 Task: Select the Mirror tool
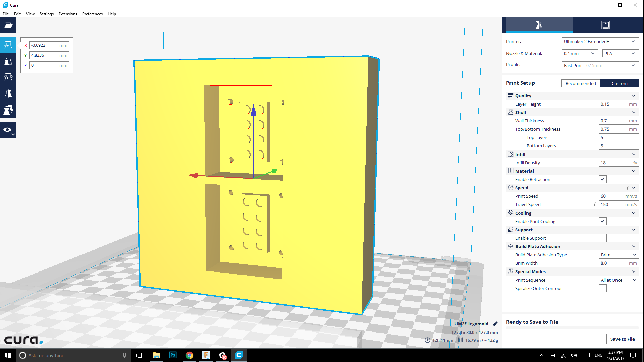coord(8,94)
